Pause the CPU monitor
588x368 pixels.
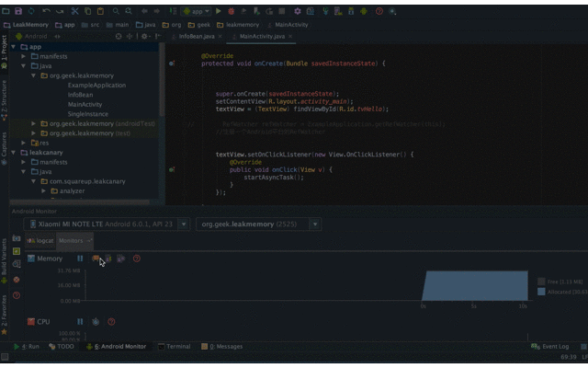pos(80,321)
